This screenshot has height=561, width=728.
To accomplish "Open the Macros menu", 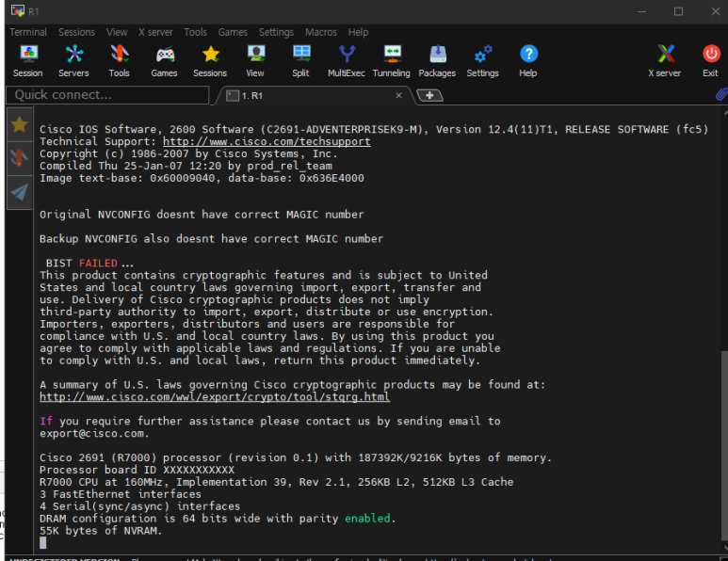I will 321,32.
